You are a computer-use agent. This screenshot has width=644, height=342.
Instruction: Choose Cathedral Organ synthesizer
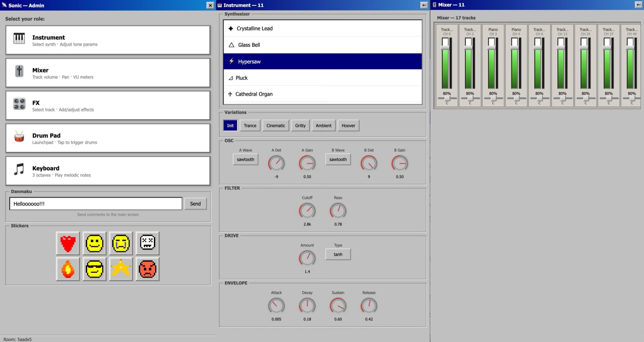pos(322,94)
